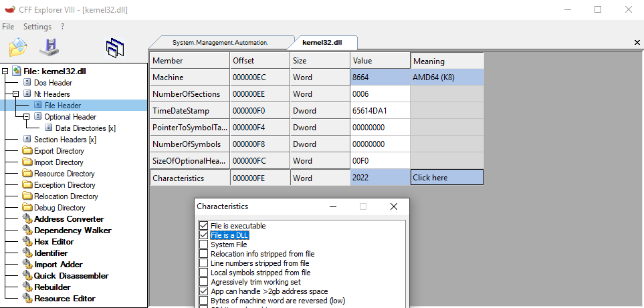Click the Value column header
This screenshot has height=308, width=644.
pyautogui.click(x=381, y=61)
